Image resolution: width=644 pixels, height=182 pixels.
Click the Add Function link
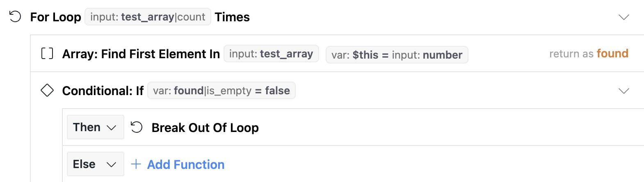point(186,164)
